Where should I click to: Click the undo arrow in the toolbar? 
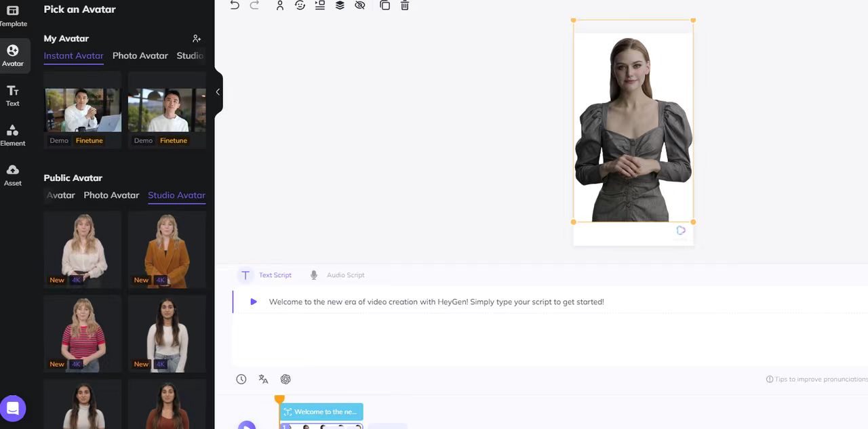point(235,5)
